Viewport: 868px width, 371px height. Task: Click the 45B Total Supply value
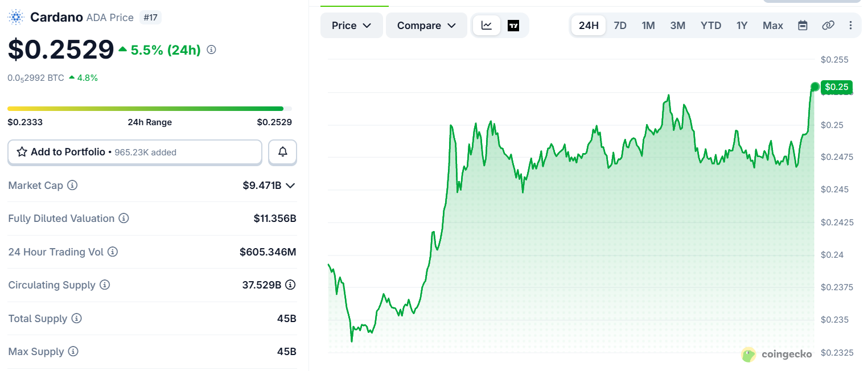[x=287, y=319]
